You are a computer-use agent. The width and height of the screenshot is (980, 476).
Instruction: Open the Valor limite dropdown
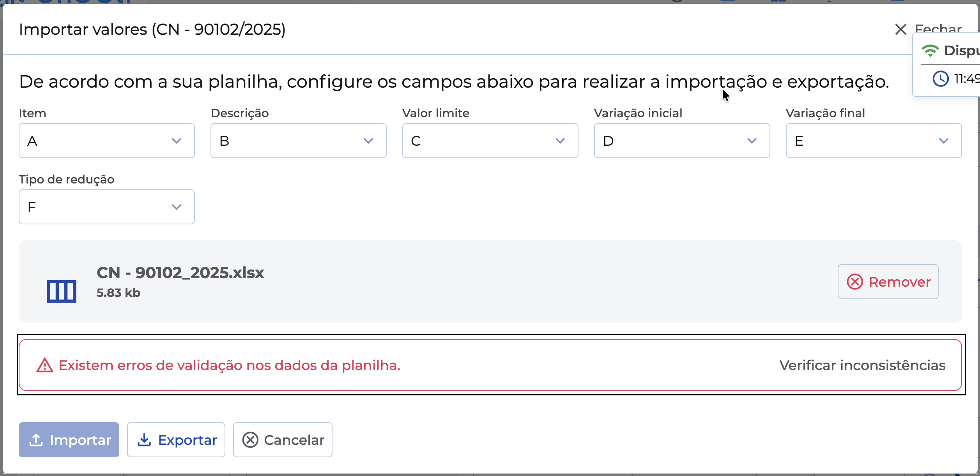point(490,141)
